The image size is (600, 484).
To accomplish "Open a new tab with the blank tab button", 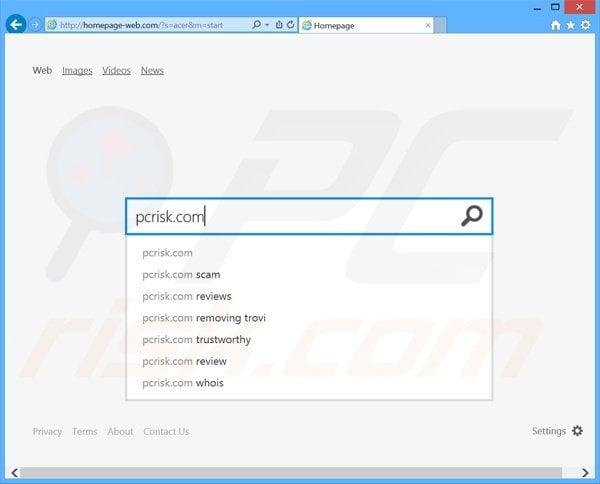I will click(440, 25).
